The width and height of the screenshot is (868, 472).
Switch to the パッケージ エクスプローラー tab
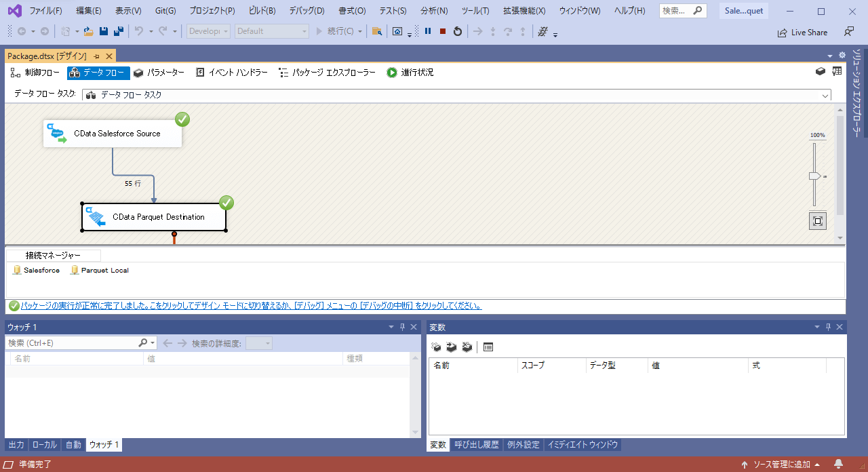tap(327, 73)
